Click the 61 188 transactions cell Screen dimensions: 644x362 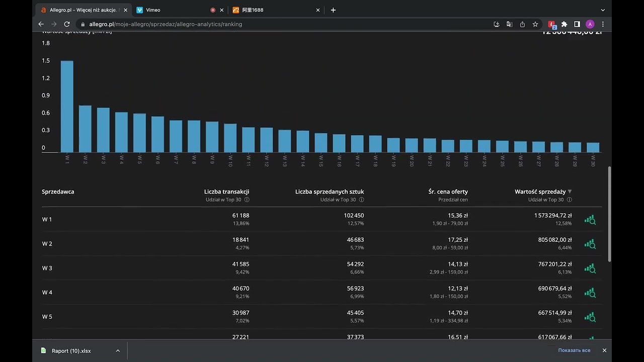pyautogui.click(x=240, y=216)
